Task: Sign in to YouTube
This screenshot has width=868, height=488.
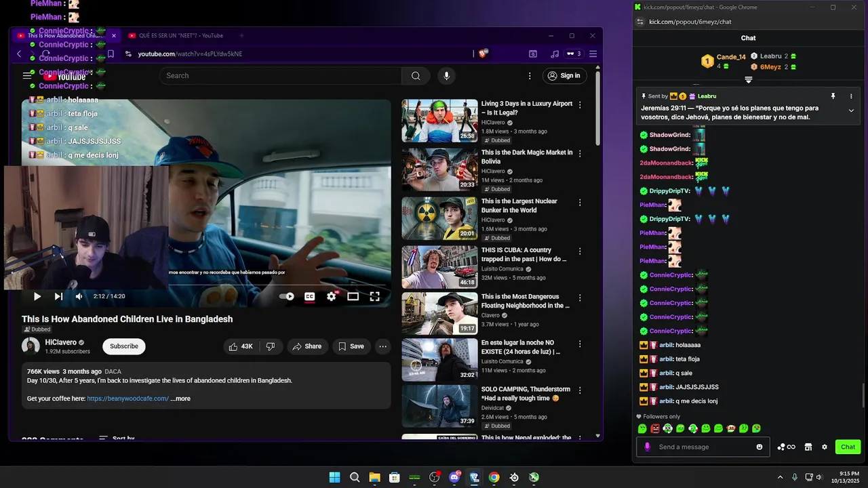Action: (565, 75)
